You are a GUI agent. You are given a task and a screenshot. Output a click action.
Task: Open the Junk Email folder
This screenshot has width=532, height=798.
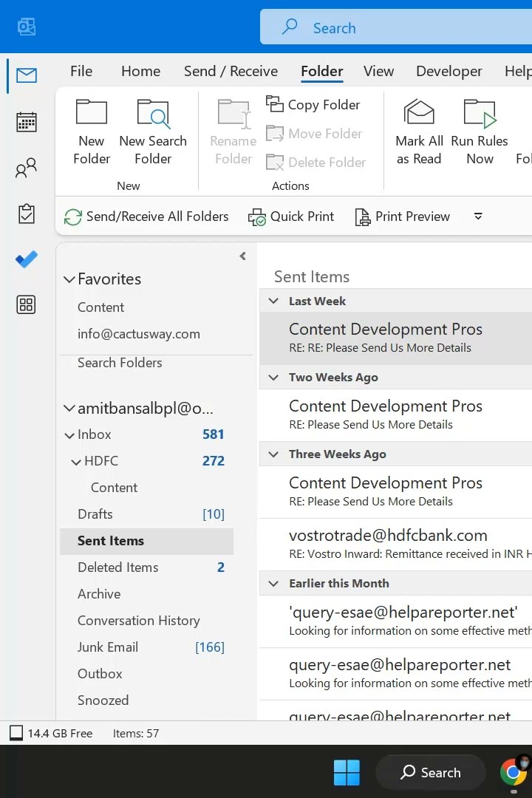point(108,647)
